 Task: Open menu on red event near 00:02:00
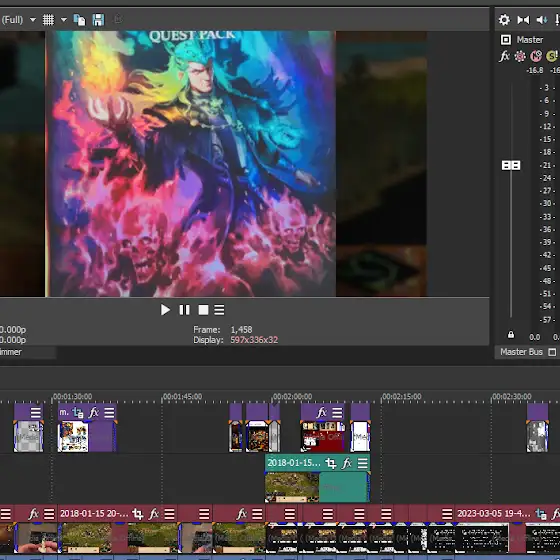coord(337,413)
